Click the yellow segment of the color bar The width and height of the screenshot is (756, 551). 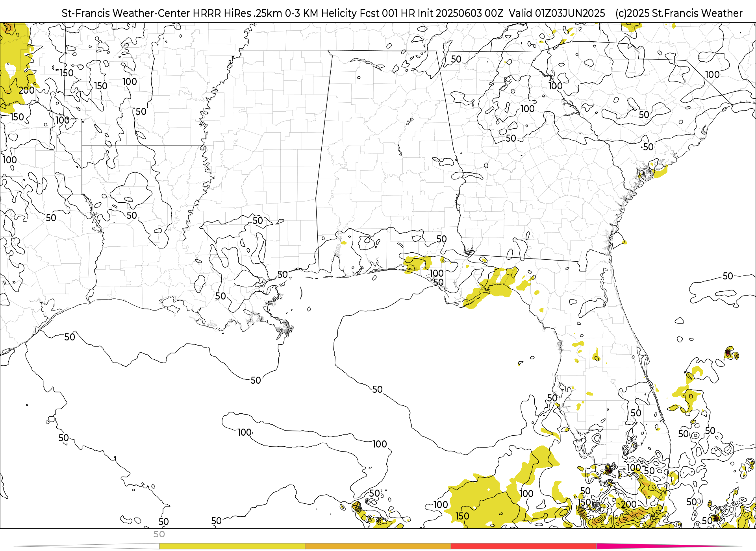(x=232, y=546)
